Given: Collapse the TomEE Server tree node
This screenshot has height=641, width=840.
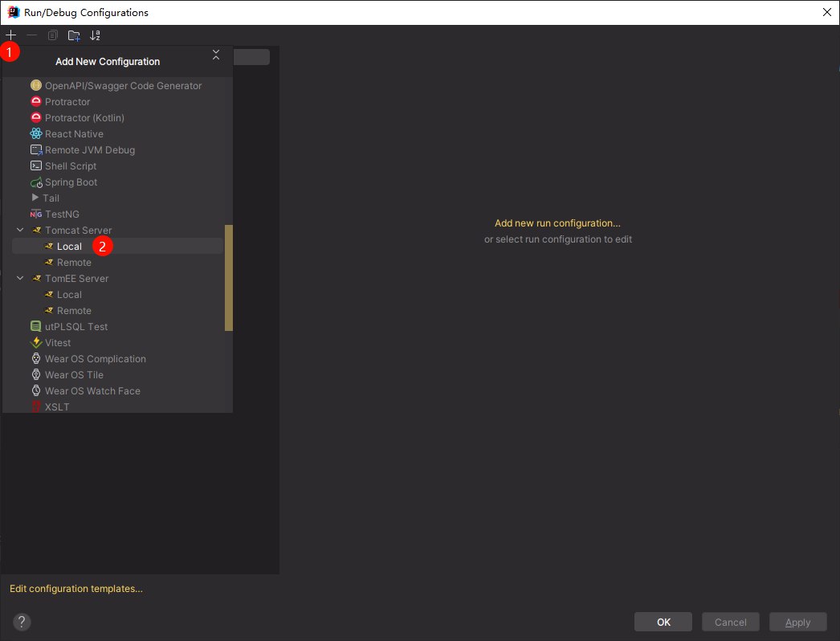Looking at the screenshot, I should [20, 279].
